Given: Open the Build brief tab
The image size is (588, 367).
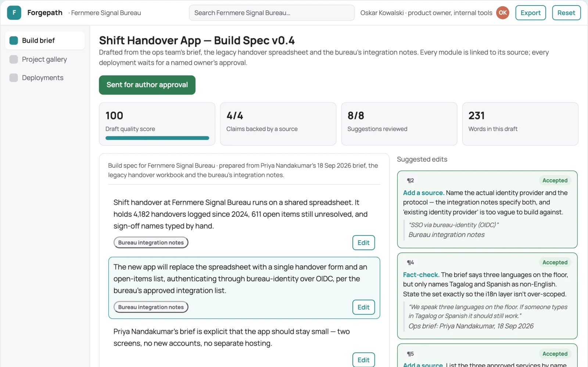Looking at the screenshot, I should [x=45, y=40].
